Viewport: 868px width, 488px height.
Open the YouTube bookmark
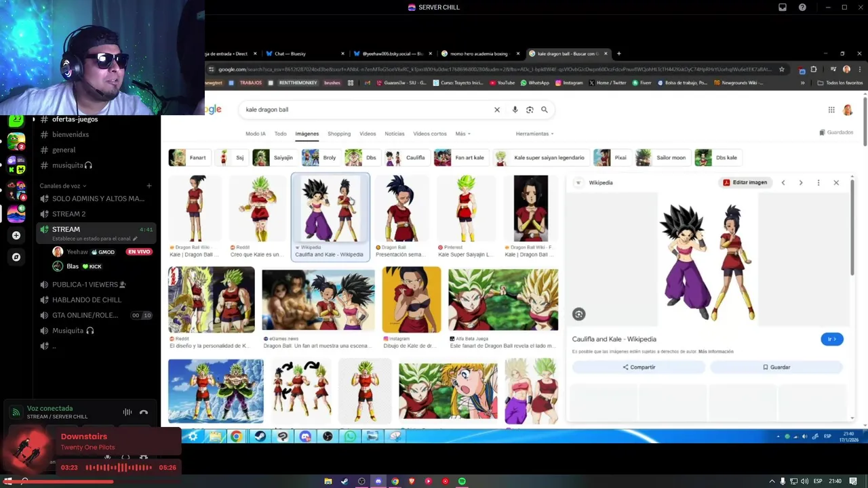(x=502, y=83)
